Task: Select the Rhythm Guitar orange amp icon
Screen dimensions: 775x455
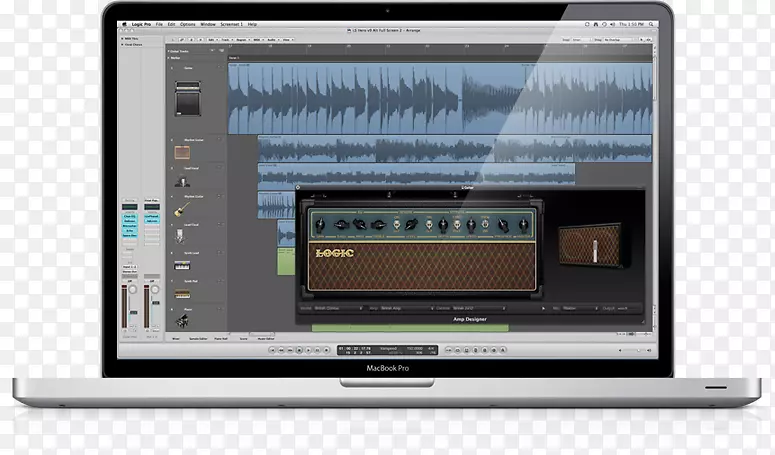Action: coord(182,153)
